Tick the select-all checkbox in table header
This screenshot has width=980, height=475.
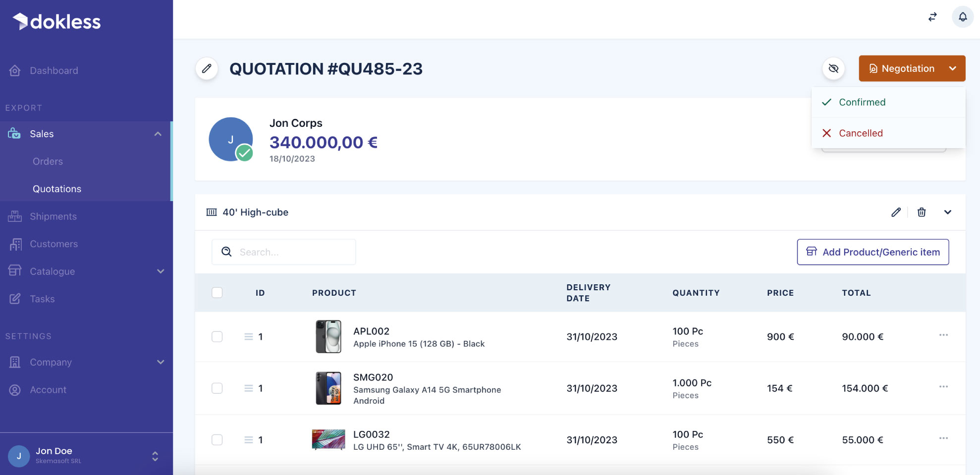pos(217,293)
